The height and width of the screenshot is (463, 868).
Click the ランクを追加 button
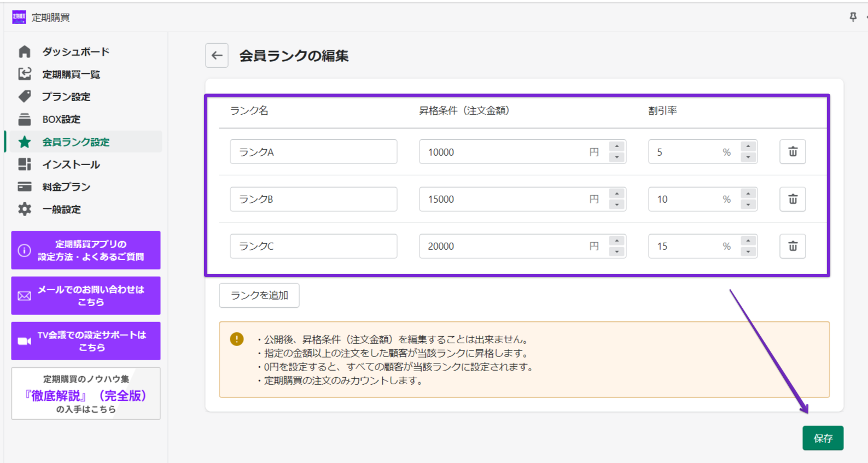(x=259, y=295)
